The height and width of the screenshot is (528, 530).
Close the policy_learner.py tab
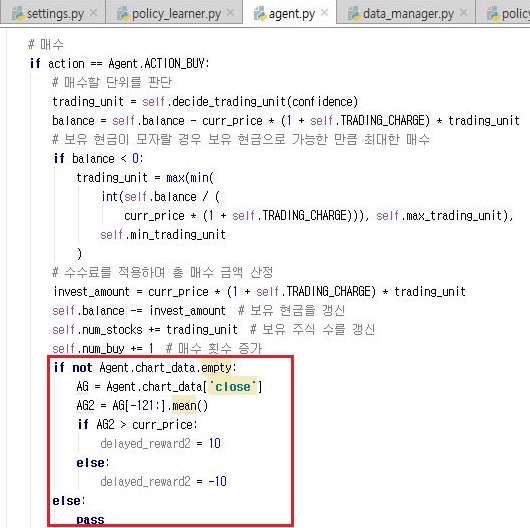coord(231,13)
